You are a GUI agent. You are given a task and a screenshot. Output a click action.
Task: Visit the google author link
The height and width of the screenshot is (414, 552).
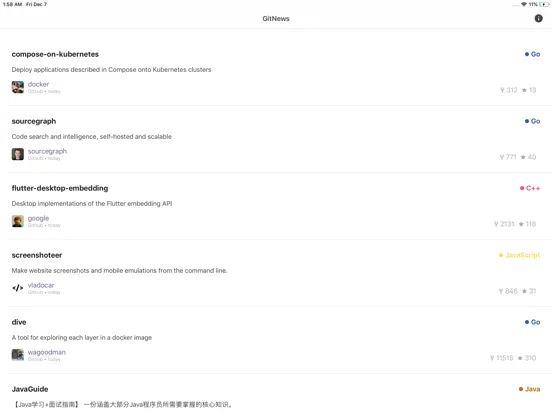coord(38,218)
